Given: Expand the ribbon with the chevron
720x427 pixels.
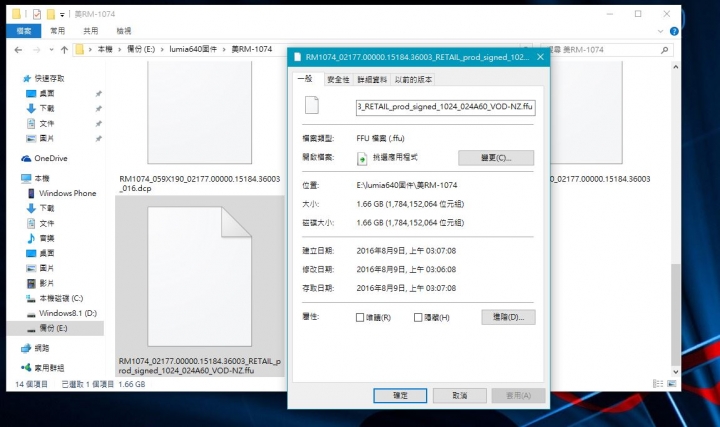Looking at the screenshot, I should [660, 31].
